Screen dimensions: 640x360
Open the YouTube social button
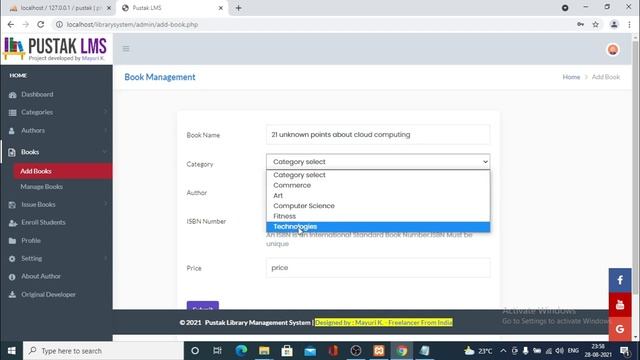coord(620,304)
